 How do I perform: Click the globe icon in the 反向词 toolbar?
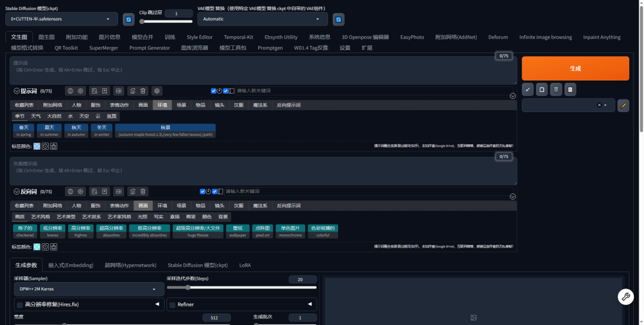point(70,191)
